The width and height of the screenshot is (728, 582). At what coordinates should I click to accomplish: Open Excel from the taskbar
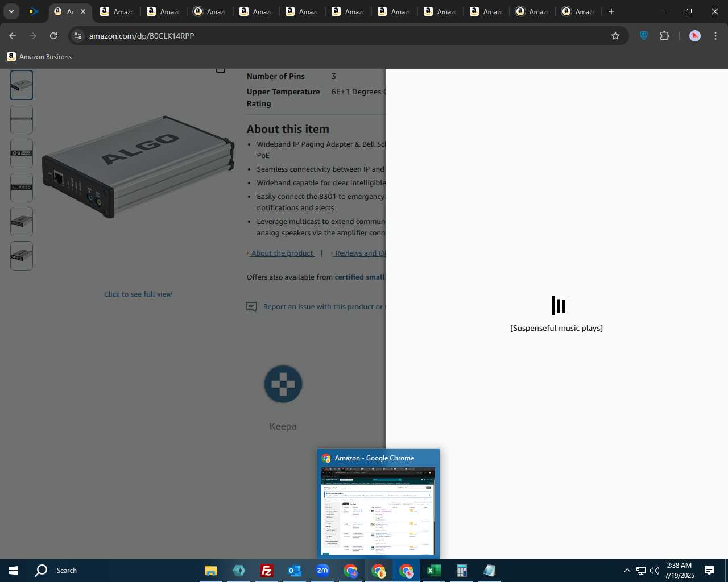[x=434, y=571]
